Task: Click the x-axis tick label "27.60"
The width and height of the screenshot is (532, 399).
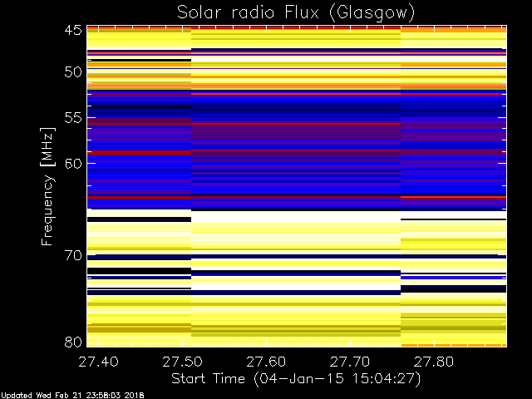Action: point(266,362)
